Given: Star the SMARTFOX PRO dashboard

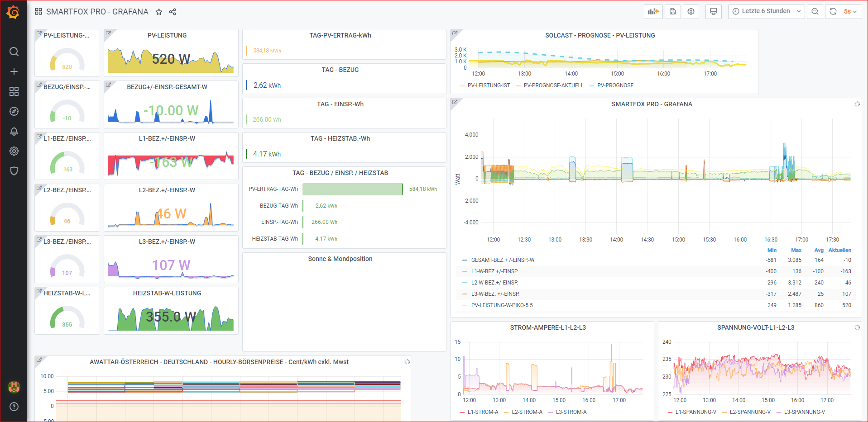Looking at the screenshot, I should [x=159, y=12].
